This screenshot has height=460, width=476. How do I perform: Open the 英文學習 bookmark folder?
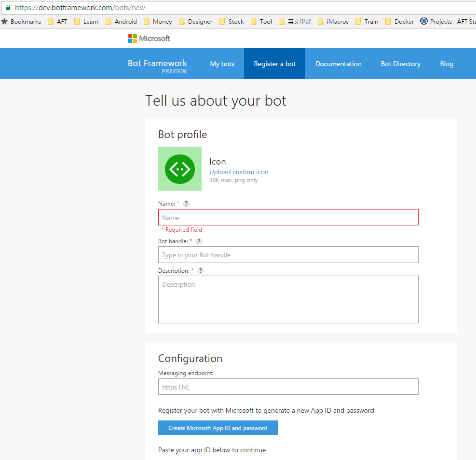tap(295, 21)
